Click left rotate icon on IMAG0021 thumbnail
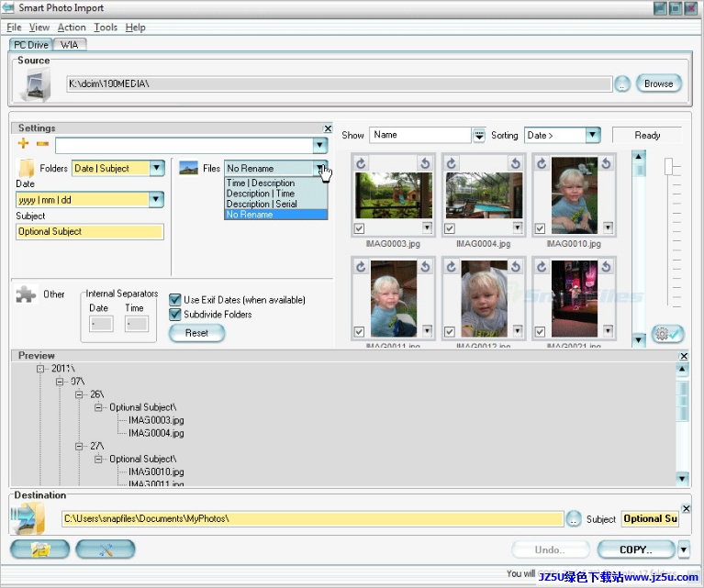The image size is (704, 588). tap(542, 267)
